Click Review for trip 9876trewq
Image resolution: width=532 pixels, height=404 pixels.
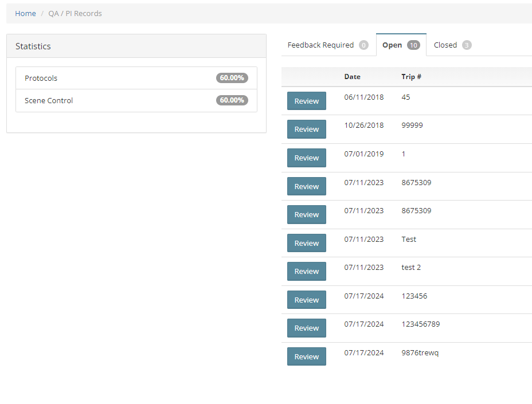pyautogui.click(x=306, y=356)
